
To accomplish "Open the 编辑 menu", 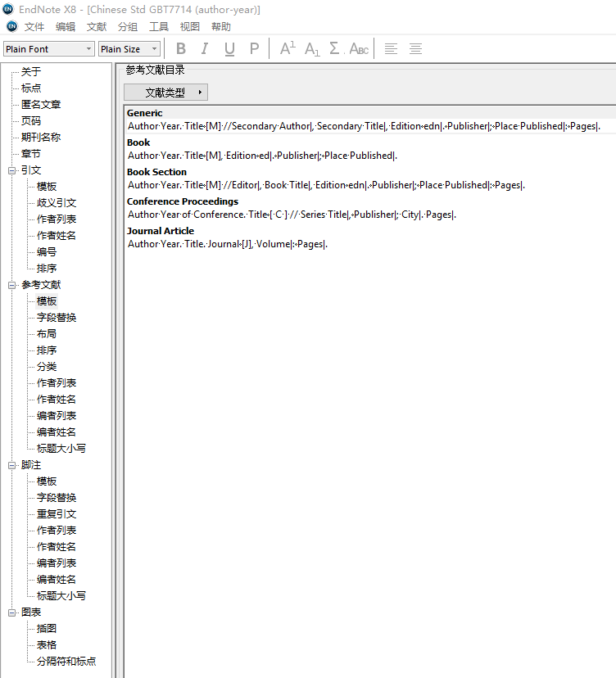I will (x=66, y=27).
